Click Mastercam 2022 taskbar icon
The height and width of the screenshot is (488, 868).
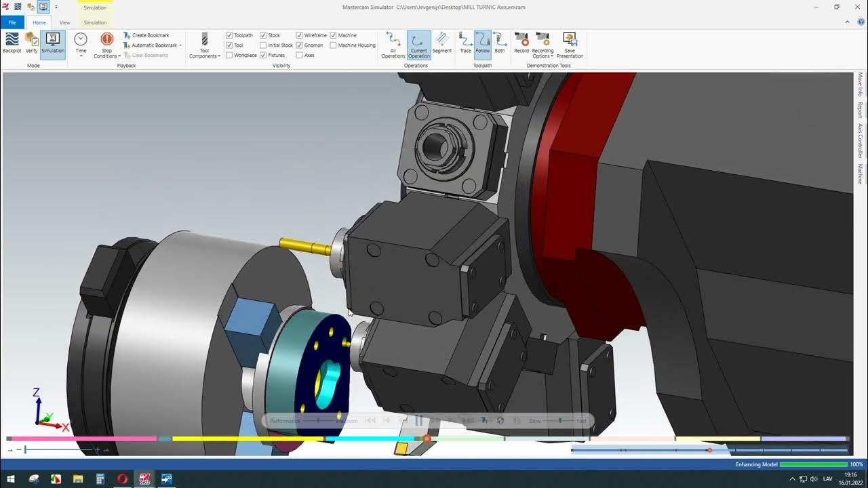point(144,479)
